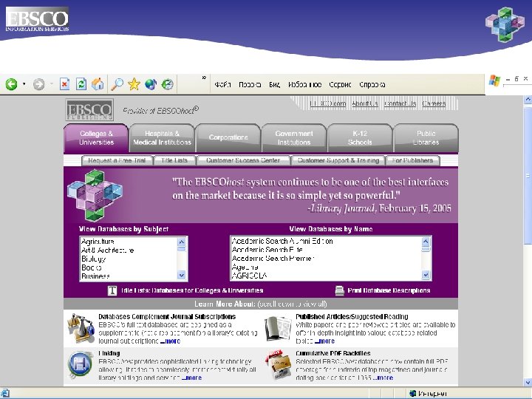532x399 pixels.
Task: Select the Colleges & Universities tab
Action: coord(96,138)
